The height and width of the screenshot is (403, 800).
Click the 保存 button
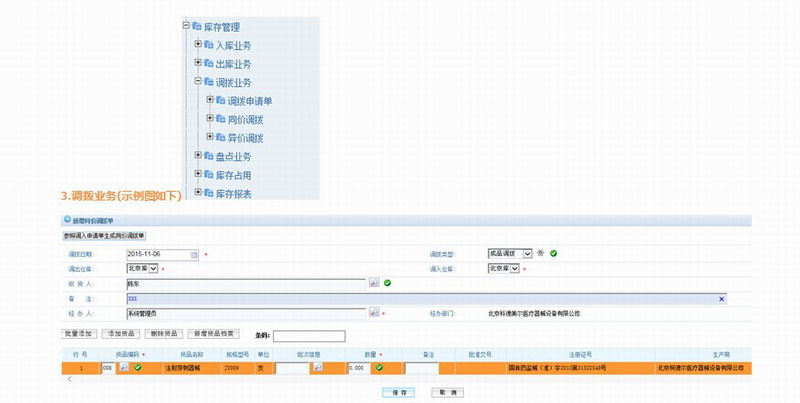(x=398, y=393)
